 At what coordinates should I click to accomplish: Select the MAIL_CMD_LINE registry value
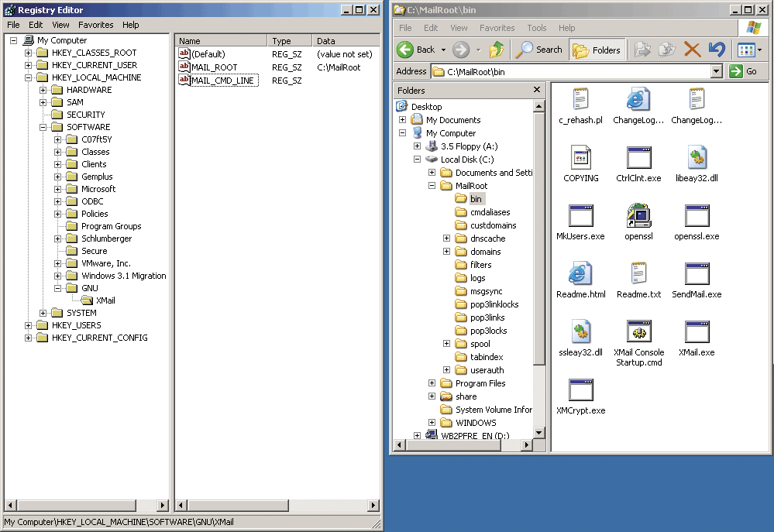tap(222, 81)
